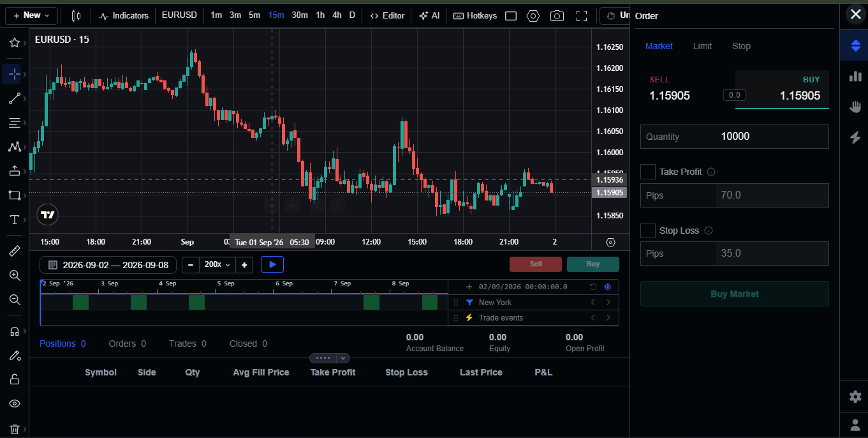Screen dimensions: 868x438
Task: Switch to the Stop order tab
Action: coord(741,46)
